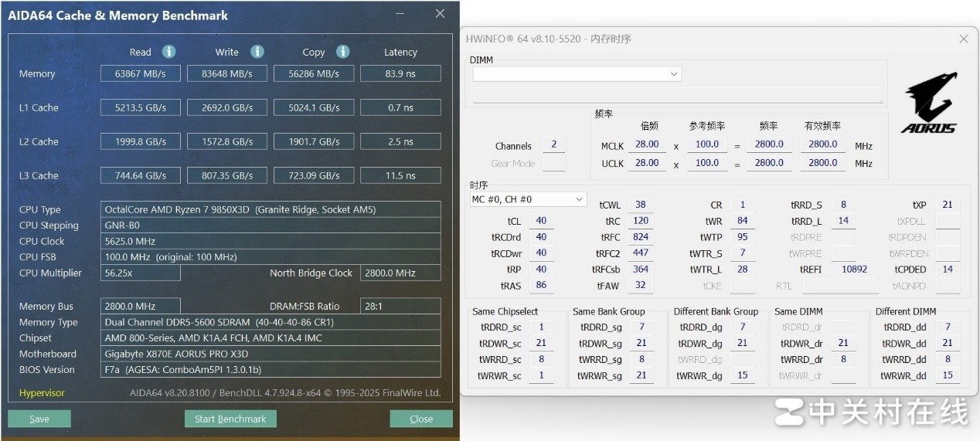
Task: Click the tRFC2 value 447
Action: [641, 253]
